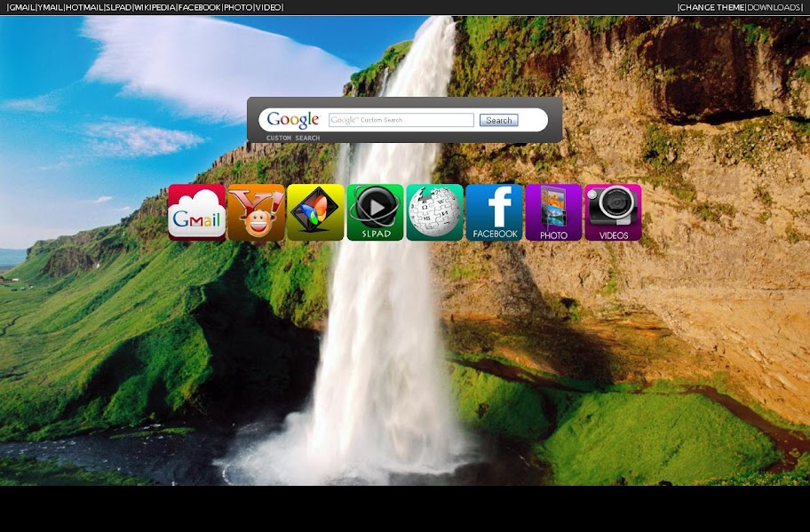Select PHOTO in the top bar
The image size is (810, 532).
click(238, 7)
